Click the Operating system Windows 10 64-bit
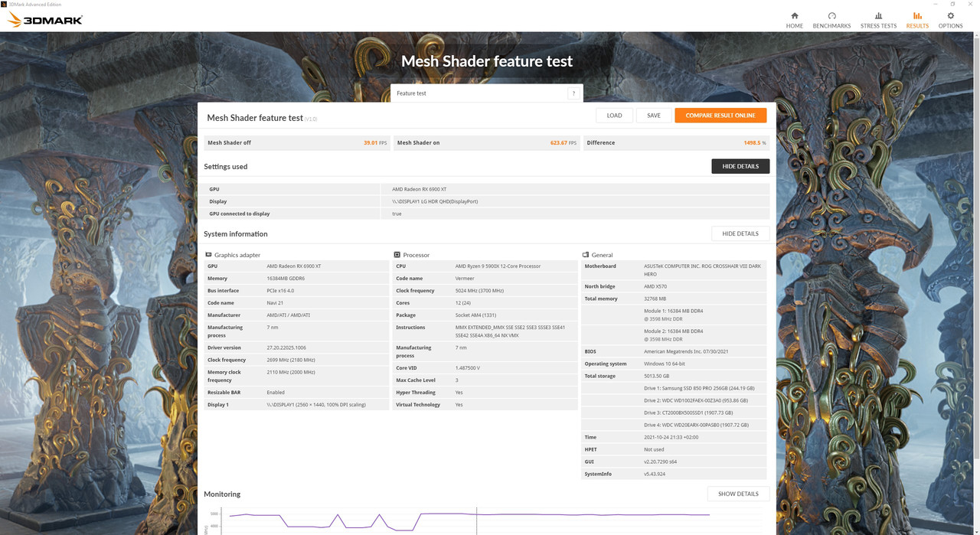This screenshot has width=980, height=535. [665, 364]
